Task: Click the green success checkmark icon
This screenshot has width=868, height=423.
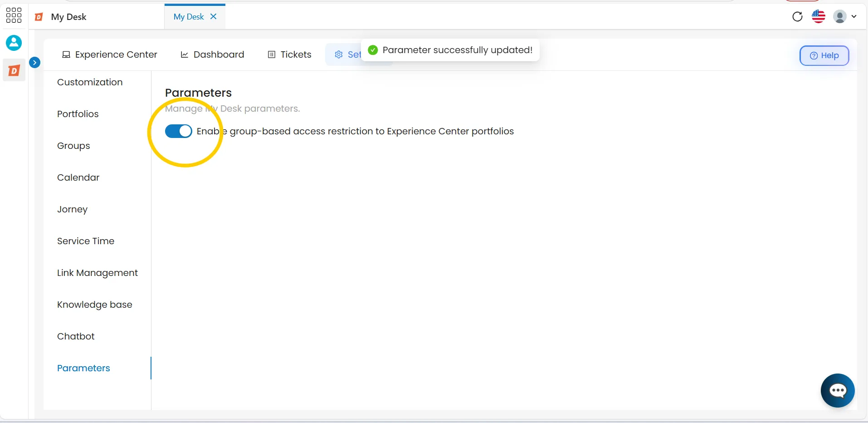Action: click(373, 50)
